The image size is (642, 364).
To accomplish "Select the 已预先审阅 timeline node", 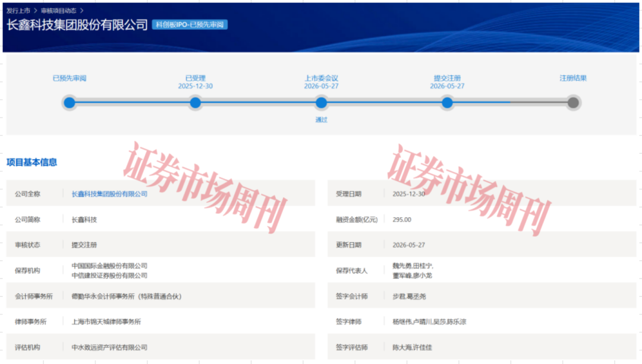I will (x=70, y=102).
